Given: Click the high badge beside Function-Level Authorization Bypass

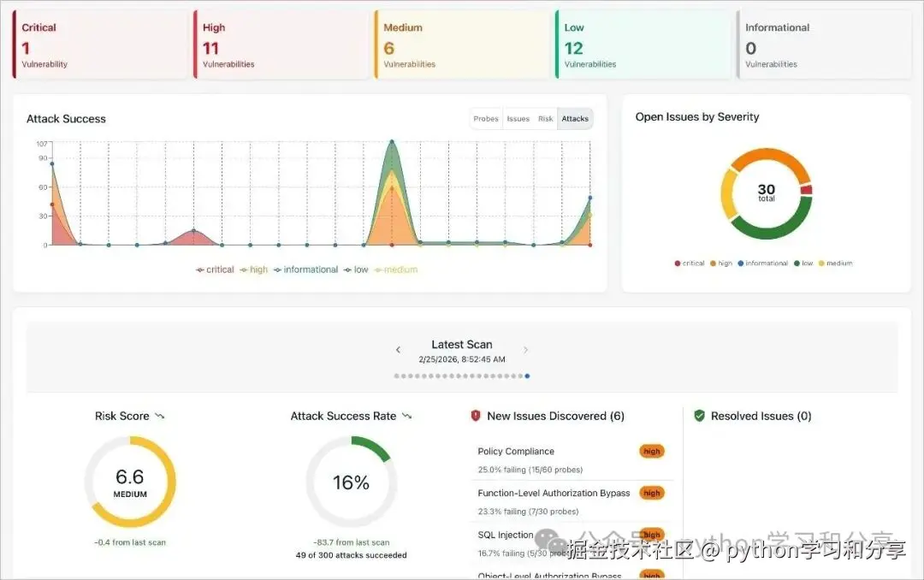Looking at the screenshot, I should point(651,493).
